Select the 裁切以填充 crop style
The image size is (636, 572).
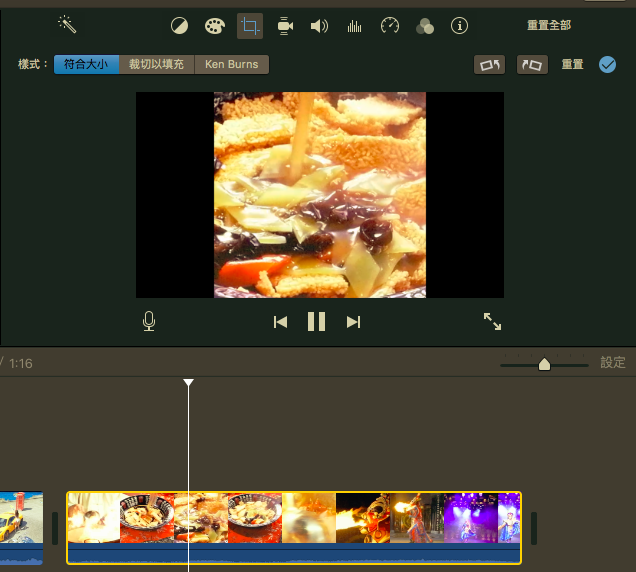tap(157, 65)
